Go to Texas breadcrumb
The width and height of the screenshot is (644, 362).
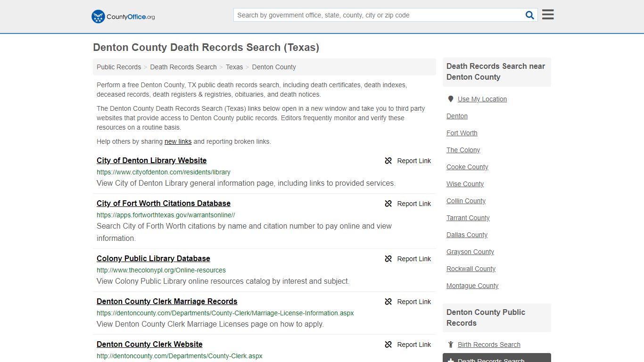[x=234, y=67]
